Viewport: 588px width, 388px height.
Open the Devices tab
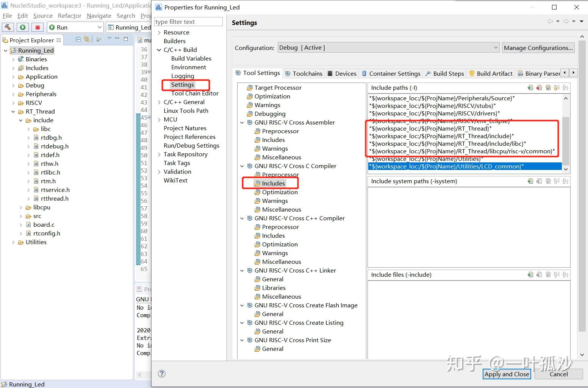click(342, 73)
